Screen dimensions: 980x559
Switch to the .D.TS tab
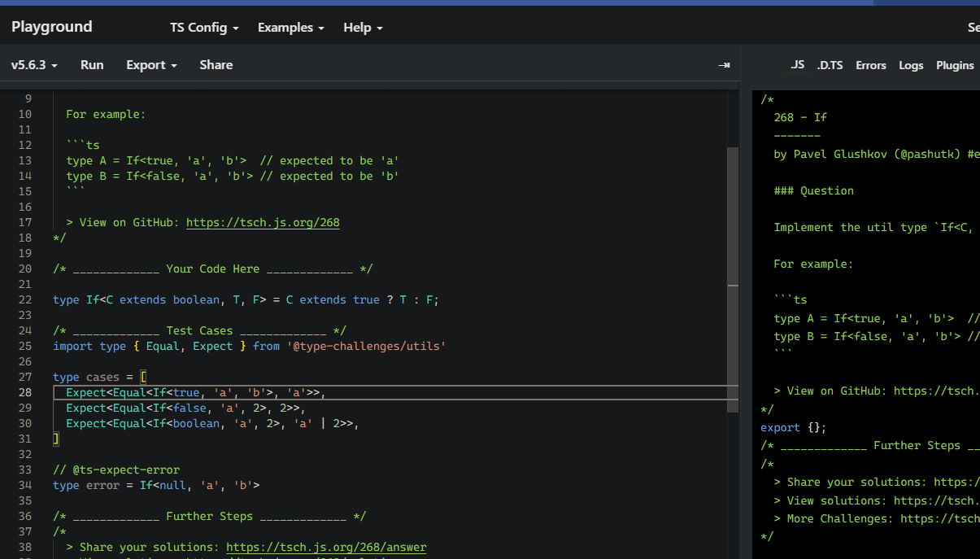[x=830, y=65]
